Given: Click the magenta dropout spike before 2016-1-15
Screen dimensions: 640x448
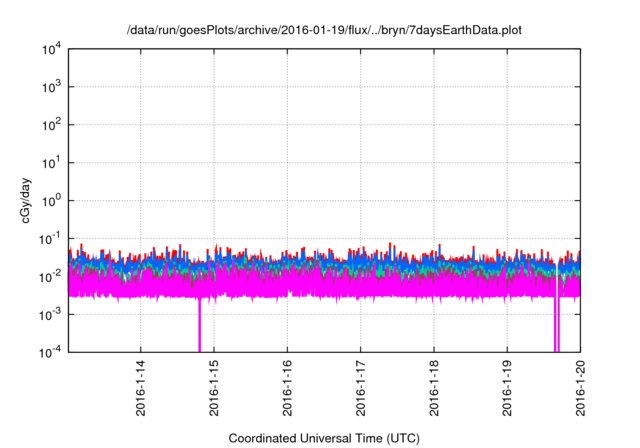Looking at the screenshot, I should coord(200,325).
